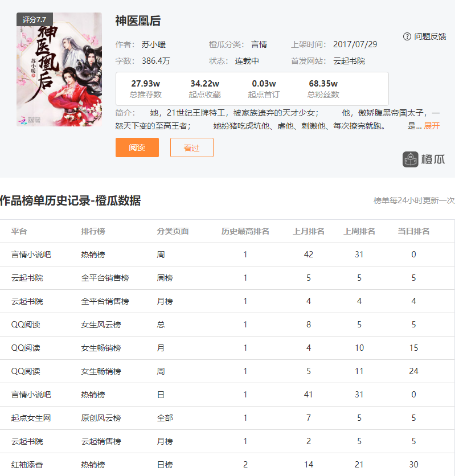This screenshot has width=455, height=476.
Task: Click author name 苏小暖
Action: [153, 44]
